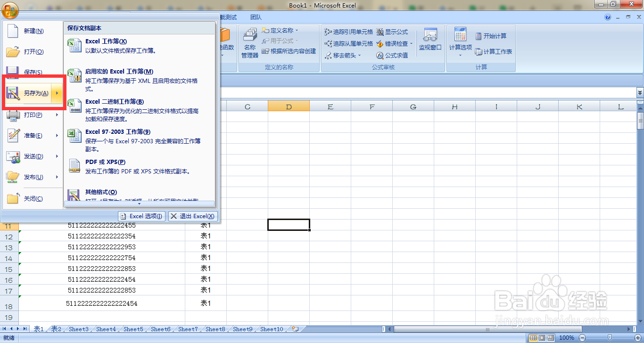Click the insert worksheet tab icon
The height and width of the screenshot is (343, 644).
(295, 329)
